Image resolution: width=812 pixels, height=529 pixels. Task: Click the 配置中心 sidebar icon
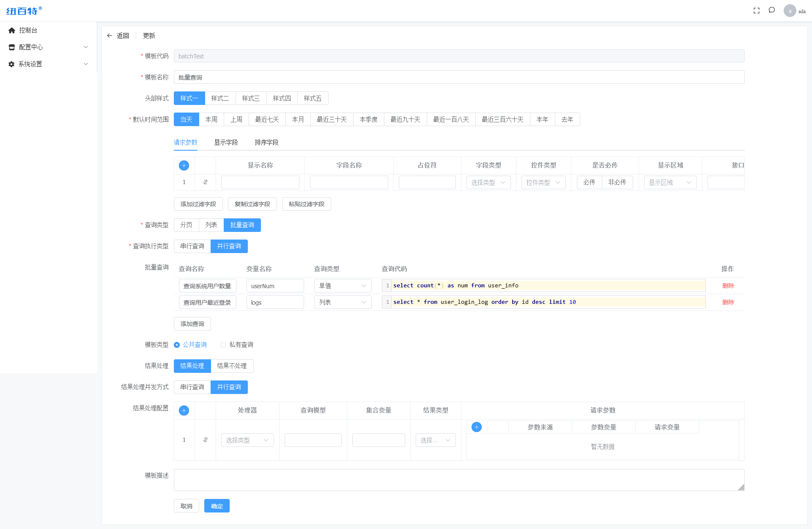pyautogui.click(x=11, y=47)
